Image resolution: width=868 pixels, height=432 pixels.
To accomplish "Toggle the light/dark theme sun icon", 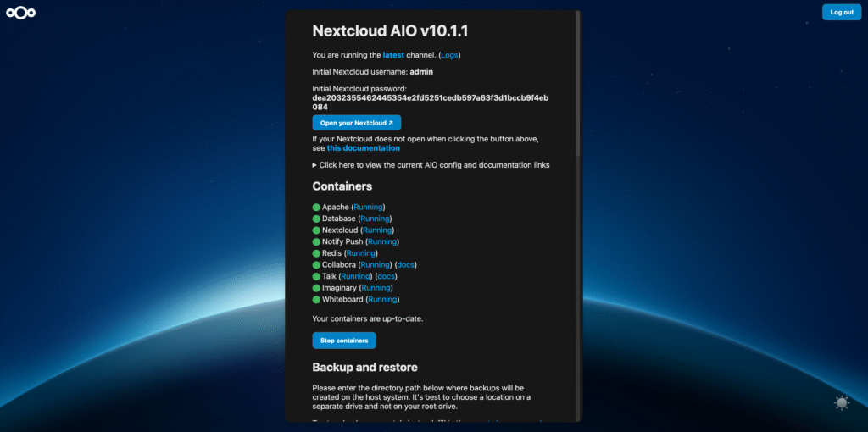I will pyautogui.click(x=841, y=403).
